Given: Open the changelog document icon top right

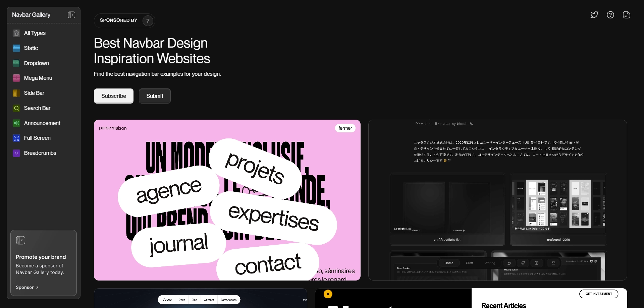Looking at the screenshot, I should pos(626,15).
